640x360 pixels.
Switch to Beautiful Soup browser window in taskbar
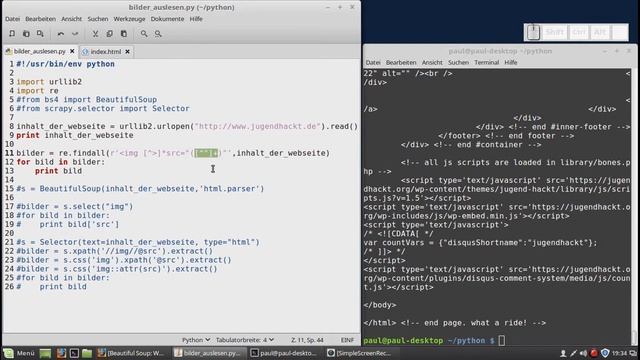(x=131, y=353)
